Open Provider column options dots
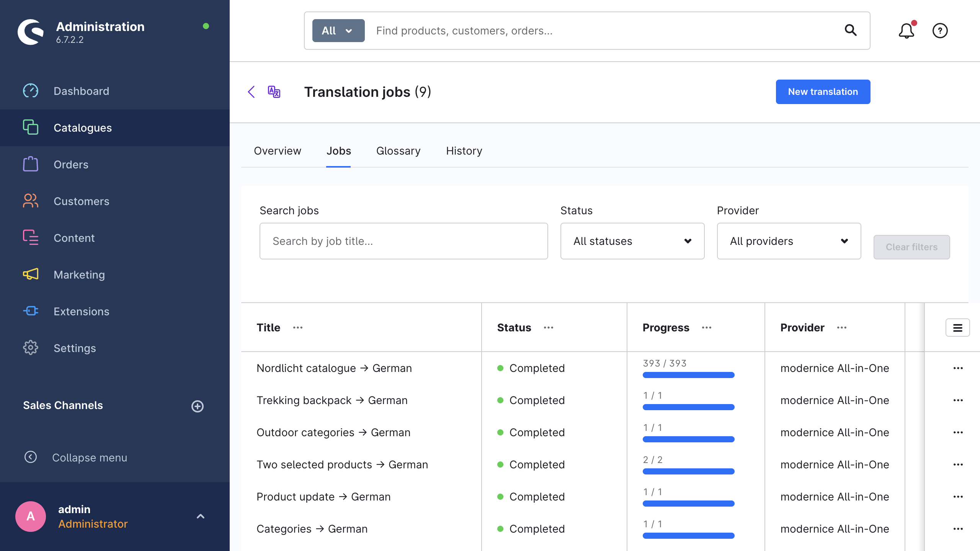The image size is (980, 551). click(x=842, y=328)
